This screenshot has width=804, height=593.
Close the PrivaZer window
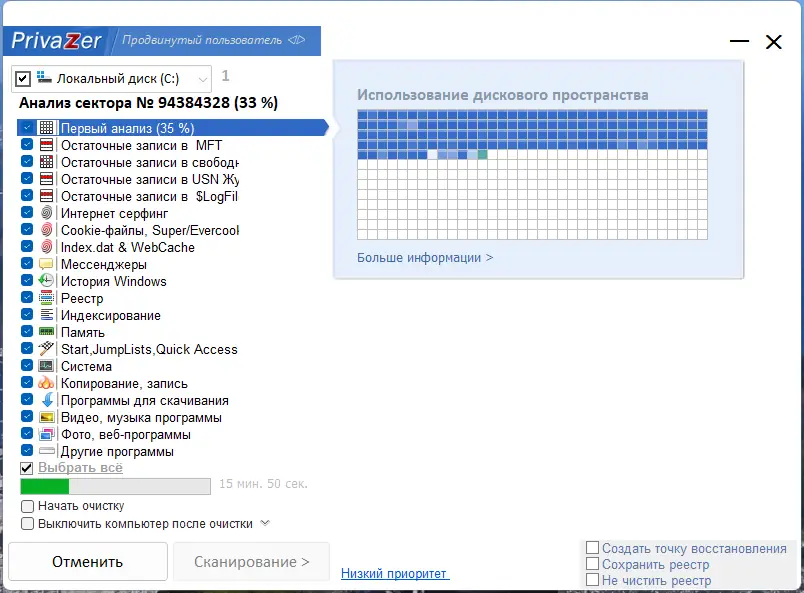773,42
